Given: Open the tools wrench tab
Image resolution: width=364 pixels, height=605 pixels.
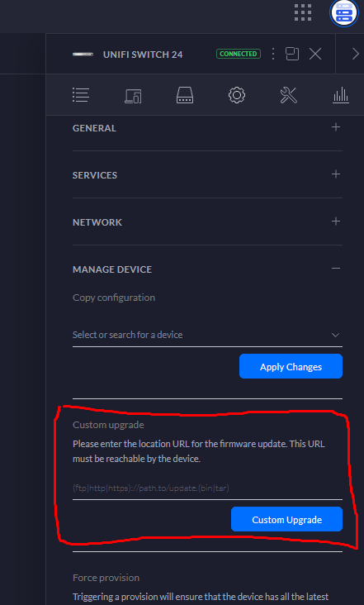Looking at the screenshot, I should tap(289, 95).
